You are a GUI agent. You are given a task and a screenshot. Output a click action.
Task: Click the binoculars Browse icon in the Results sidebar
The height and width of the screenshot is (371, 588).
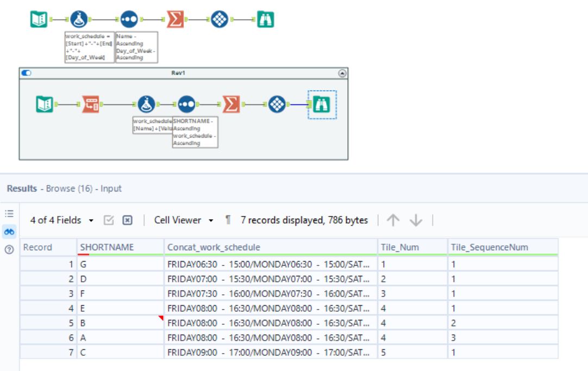click(9, 231)
